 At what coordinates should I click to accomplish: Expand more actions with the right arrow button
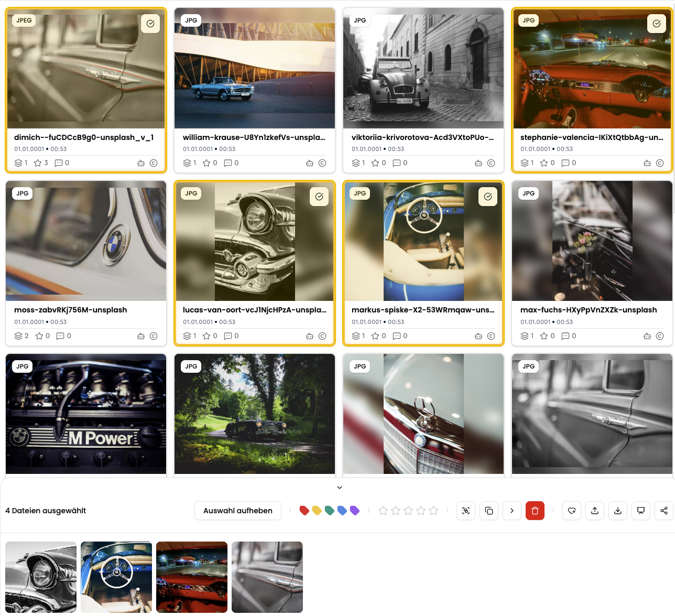click(512, 511)
